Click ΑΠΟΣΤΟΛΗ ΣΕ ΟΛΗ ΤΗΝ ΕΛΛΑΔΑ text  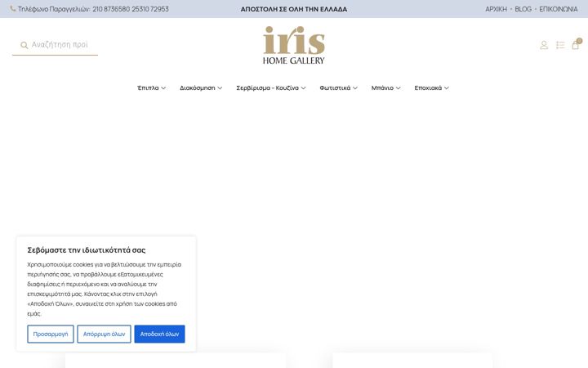tap(294, 9)
